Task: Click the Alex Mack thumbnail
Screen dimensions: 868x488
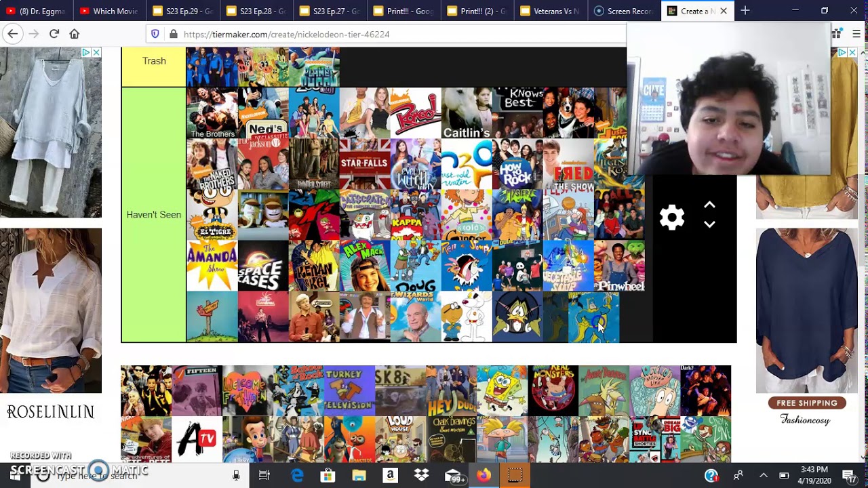Action: tap(365, 266)
